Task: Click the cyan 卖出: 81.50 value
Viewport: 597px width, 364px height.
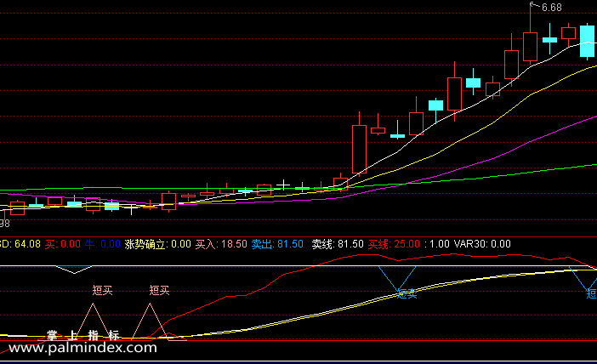Action: (x=277, y=244)
